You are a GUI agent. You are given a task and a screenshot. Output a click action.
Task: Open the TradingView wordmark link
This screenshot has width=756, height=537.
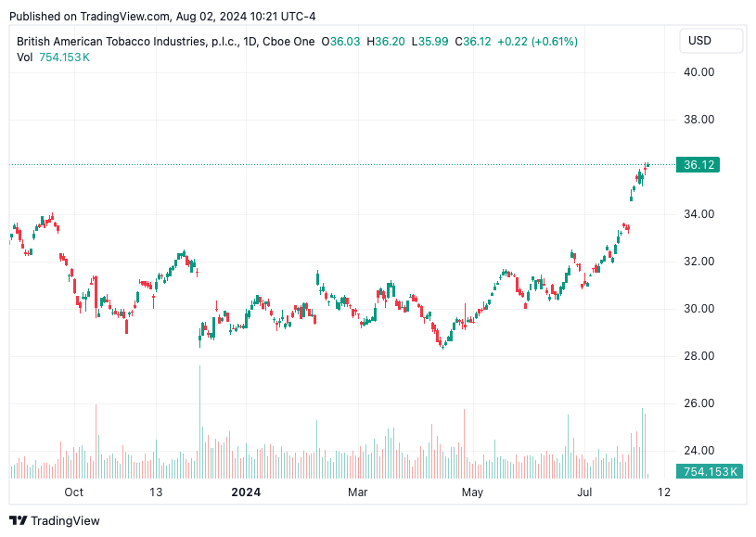pyautogui.click(x=65, y=520)
